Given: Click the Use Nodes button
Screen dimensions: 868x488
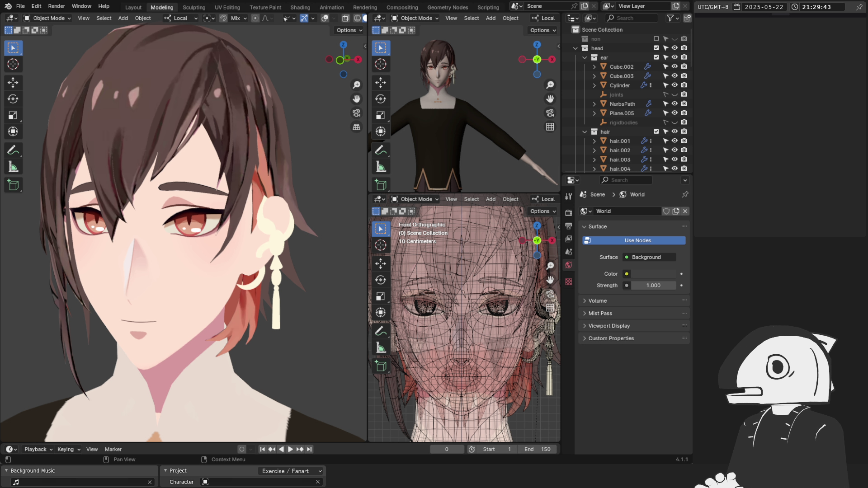Looking at the screenshot, I should 634,240.
